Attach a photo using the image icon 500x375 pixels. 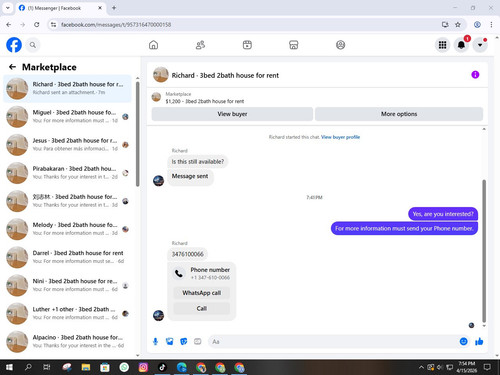point(170,341)
